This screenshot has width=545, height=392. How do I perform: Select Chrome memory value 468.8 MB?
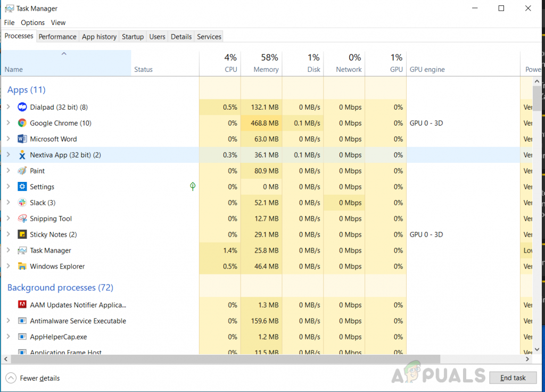point(261,123)
